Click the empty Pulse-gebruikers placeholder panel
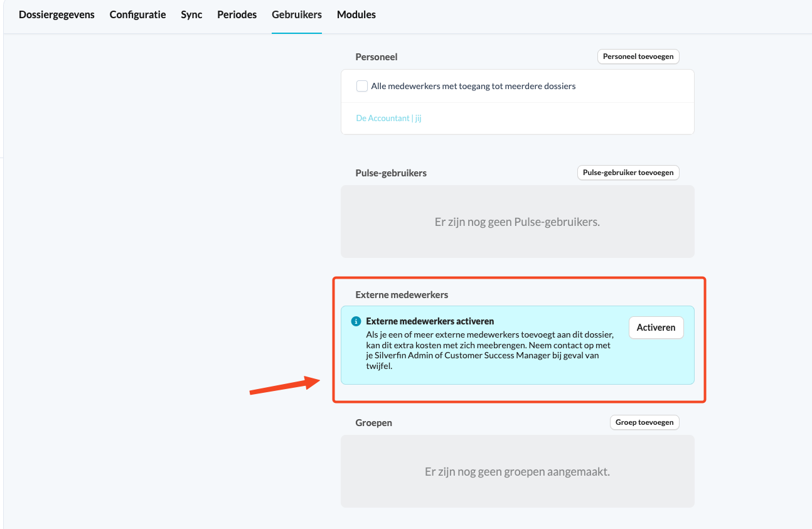 click(518, 222)
